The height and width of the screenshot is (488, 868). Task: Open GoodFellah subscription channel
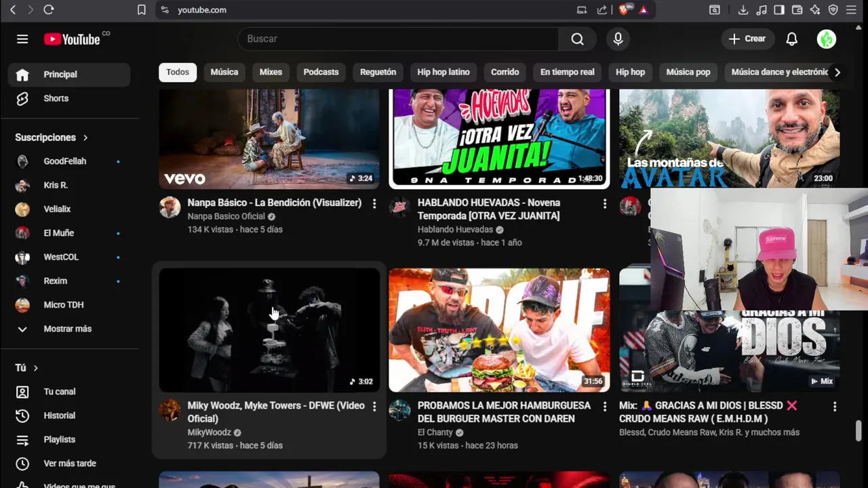[68, 161]
